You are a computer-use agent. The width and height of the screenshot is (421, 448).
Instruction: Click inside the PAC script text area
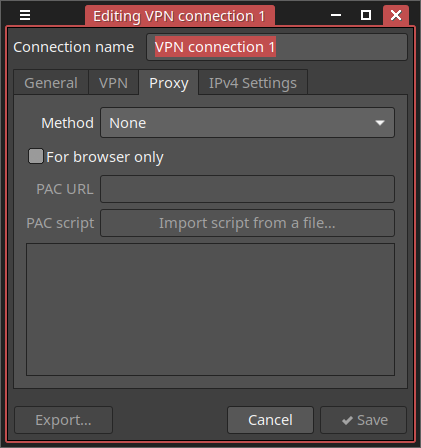tap(210, 309)
